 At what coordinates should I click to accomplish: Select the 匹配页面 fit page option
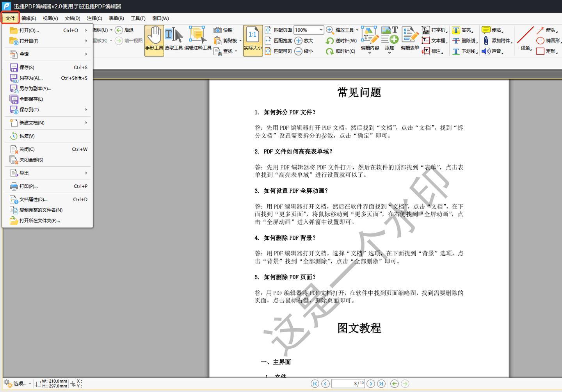pos(278,30)
